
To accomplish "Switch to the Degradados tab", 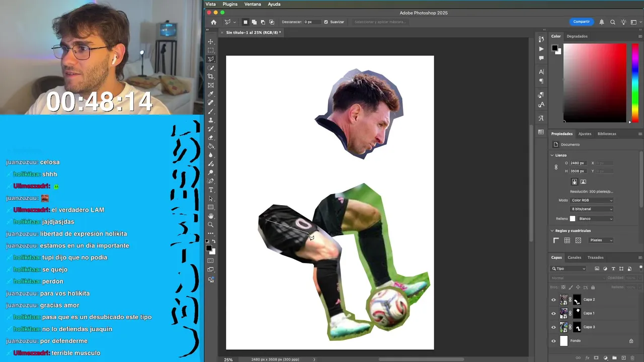I will coord(577,36).
